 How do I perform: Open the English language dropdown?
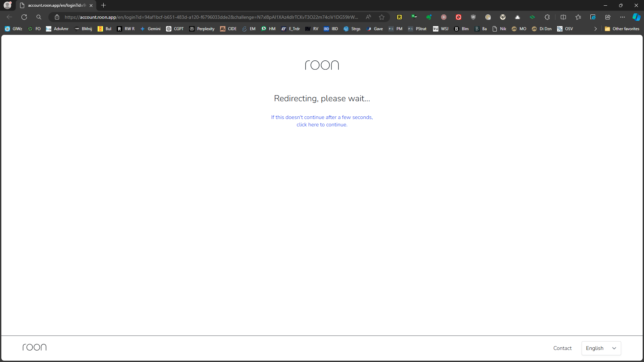point(601,348)
